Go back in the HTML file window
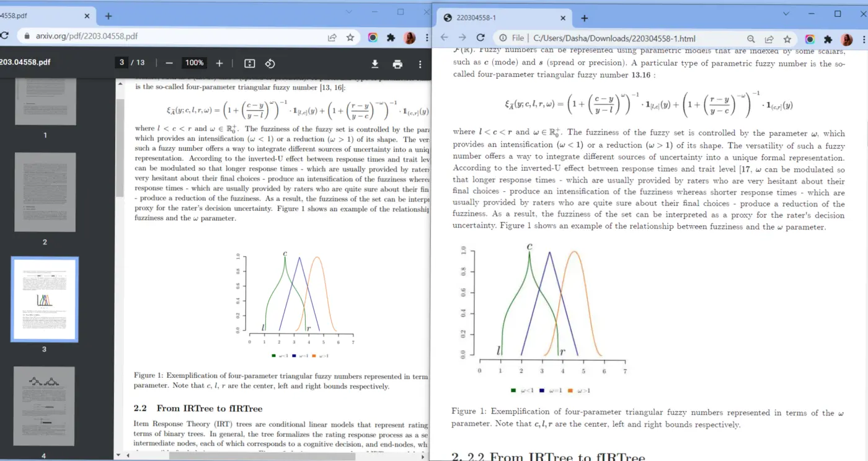The width and height of the screenshot is (868, 461). coord(445,38)
